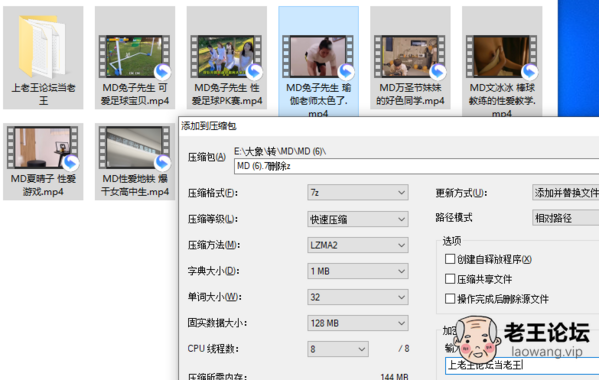Click the archive name field MD (6).7z

[x=416, y=166]
